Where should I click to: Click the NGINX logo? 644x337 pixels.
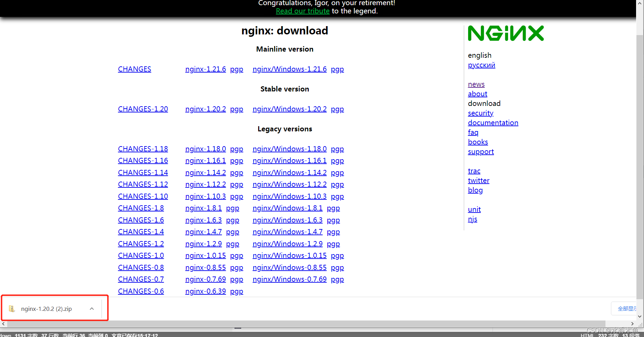tap(506, 33)
